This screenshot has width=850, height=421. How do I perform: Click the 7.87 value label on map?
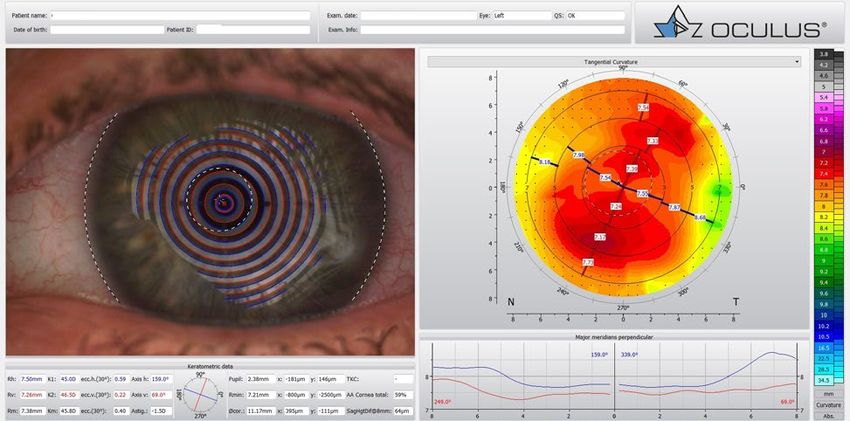point(674,208)
